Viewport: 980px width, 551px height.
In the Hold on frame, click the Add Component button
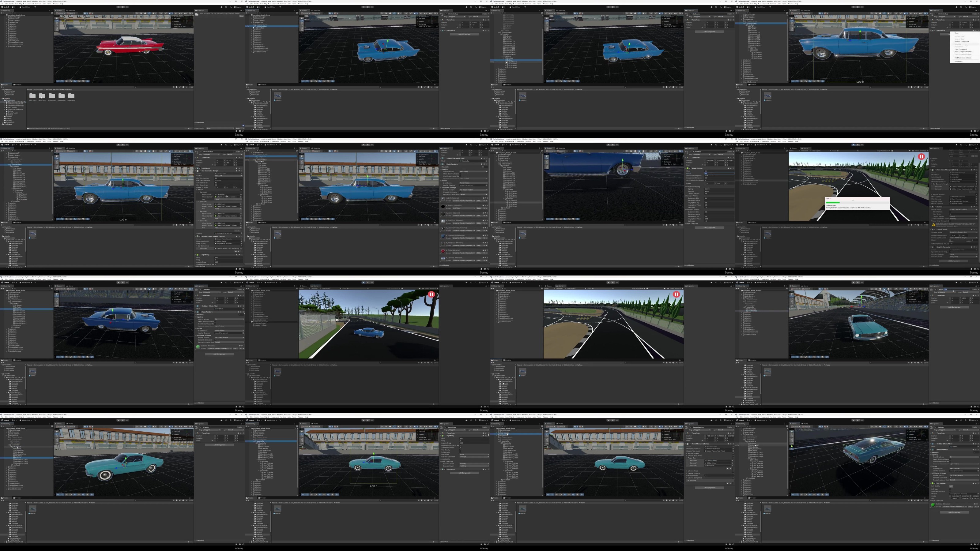(x=954, y=262)
